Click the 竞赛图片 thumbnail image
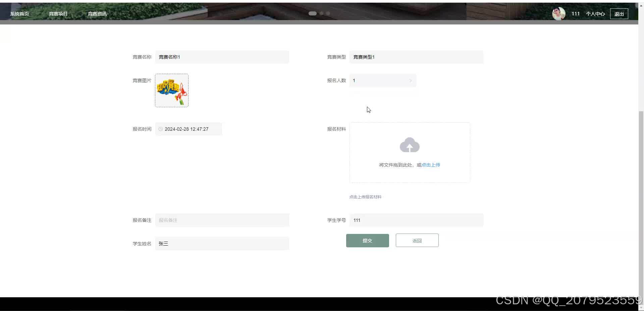 click(x=172, y=90)
